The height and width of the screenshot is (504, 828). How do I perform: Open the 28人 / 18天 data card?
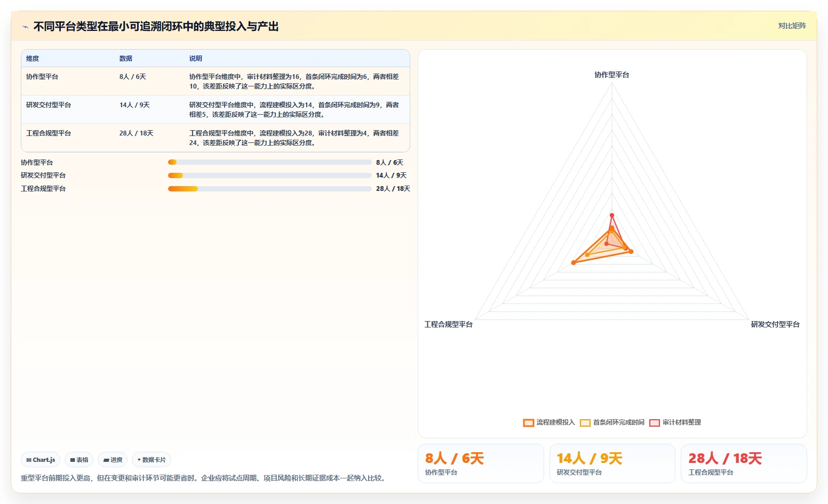coord(744,463)
